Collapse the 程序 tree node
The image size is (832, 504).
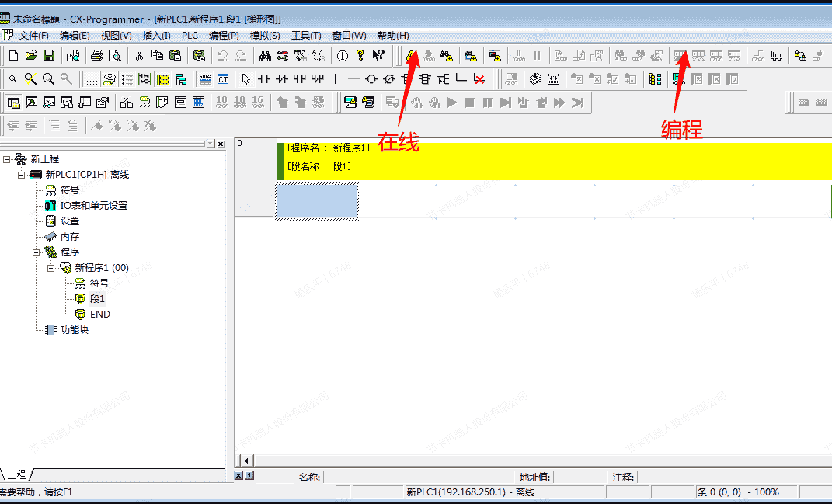[x=37, y=252]
